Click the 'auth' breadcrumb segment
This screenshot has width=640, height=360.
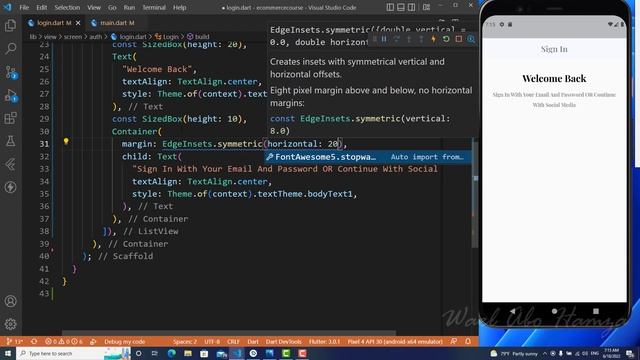(95, 36)
